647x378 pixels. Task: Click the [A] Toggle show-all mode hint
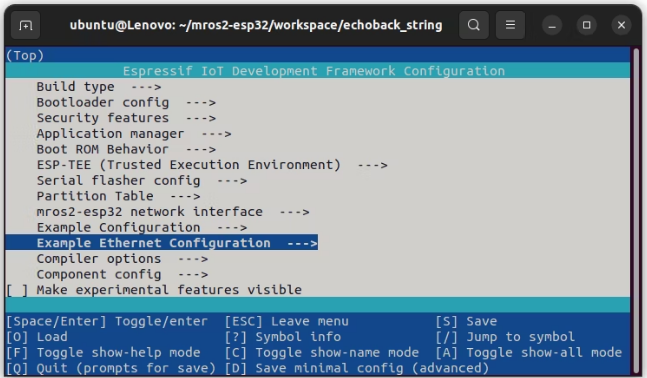click(529, 353)
